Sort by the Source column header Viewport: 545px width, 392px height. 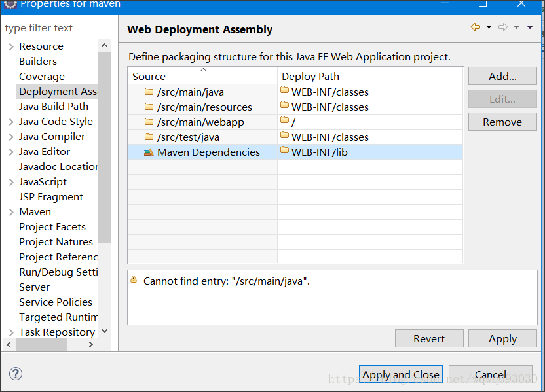tap(202, 76)
